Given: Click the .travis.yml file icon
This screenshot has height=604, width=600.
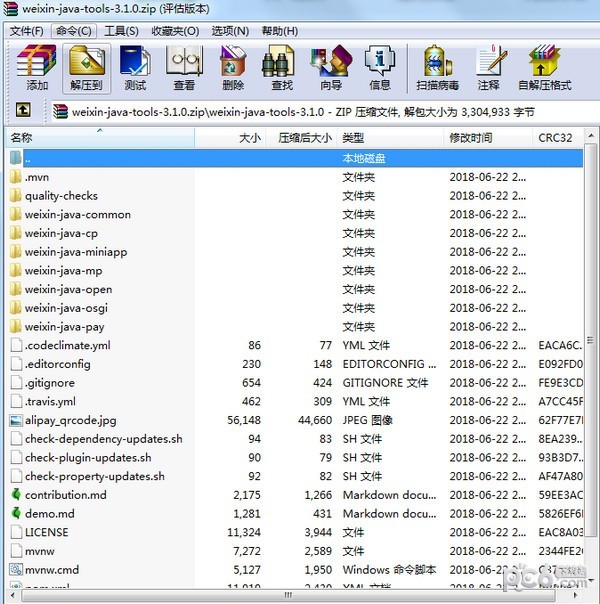Looking at the screenshot, I should point(16,401).
